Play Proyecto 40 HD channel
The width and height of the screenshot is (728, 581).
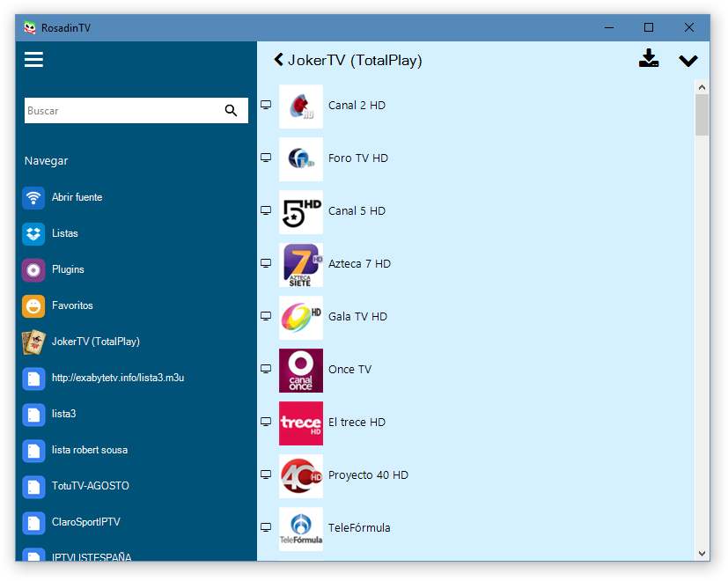[368, 475]
